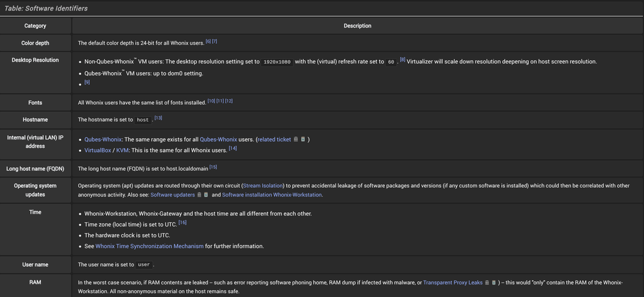Image resolution: width=644 pixels, height=297 pixels.
Task: Jump to footnote [7] in Color depth row
Action: 214,41
